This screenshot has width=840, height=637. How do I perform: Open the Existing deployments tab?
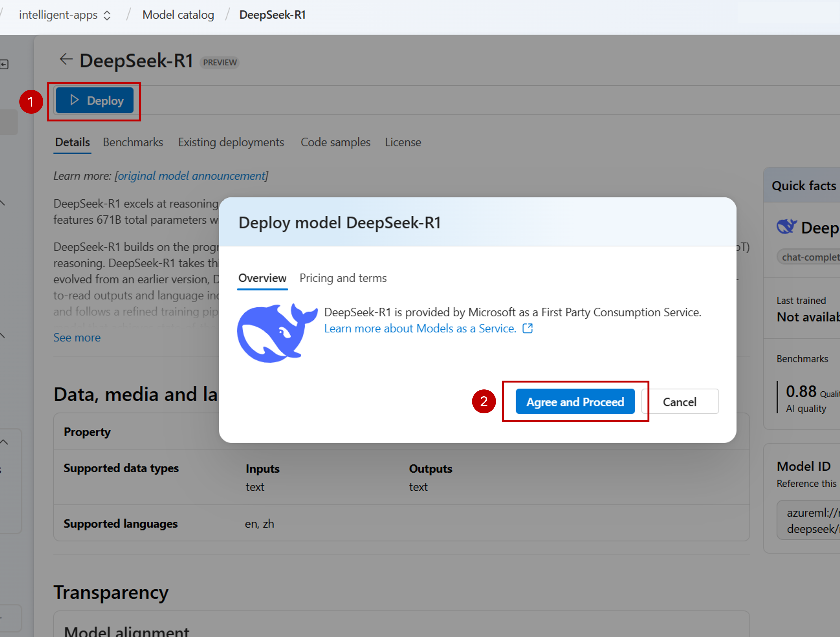click(231, 142)
